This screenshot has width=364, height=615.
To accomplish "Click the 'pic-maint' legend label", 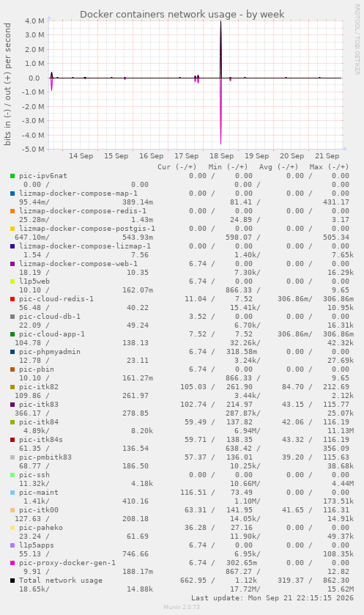I will tap(39, 493).
